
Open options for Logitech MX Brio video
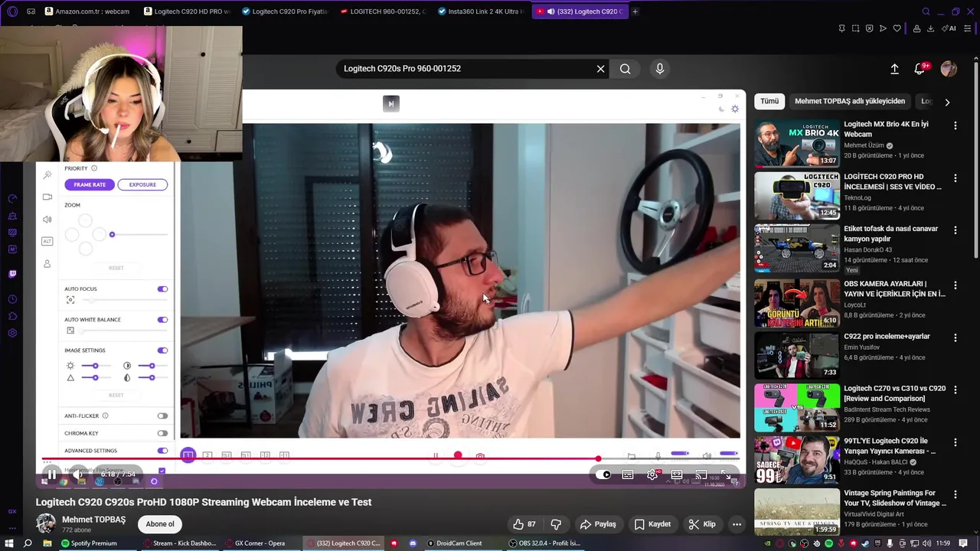[x=955, y=125]
